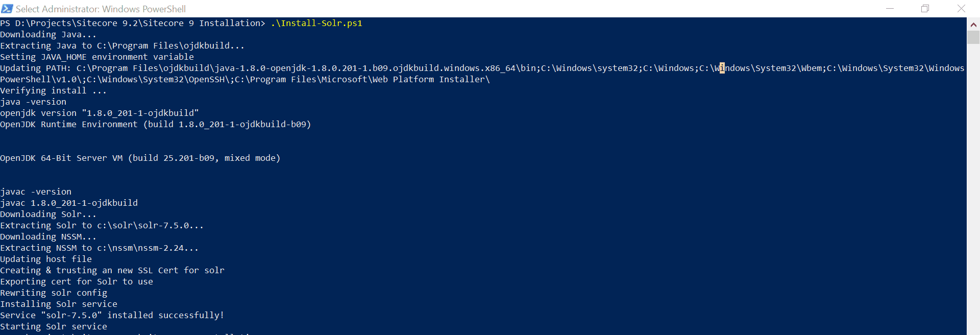
Task: Click the scrollbar up arrow
Action: tap(973, 24)
